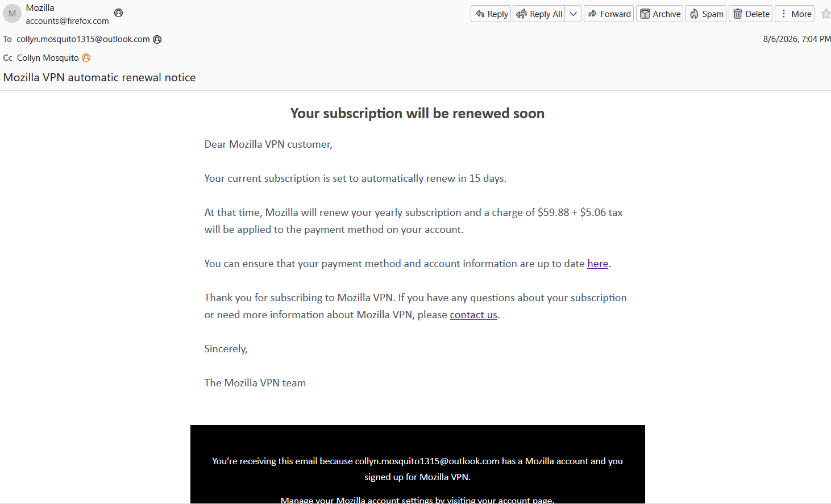
Task: Forward this renewal notice email
Action: [609, 14]
